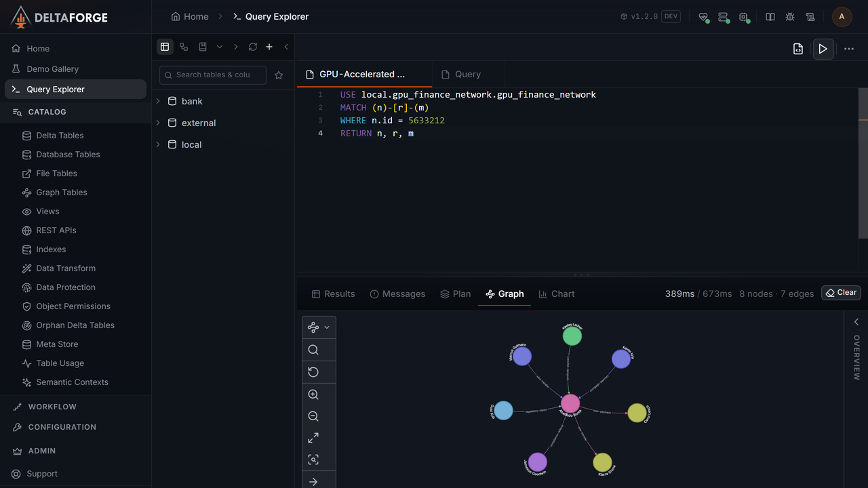Open the three-dot more options menu

[849, 49]
